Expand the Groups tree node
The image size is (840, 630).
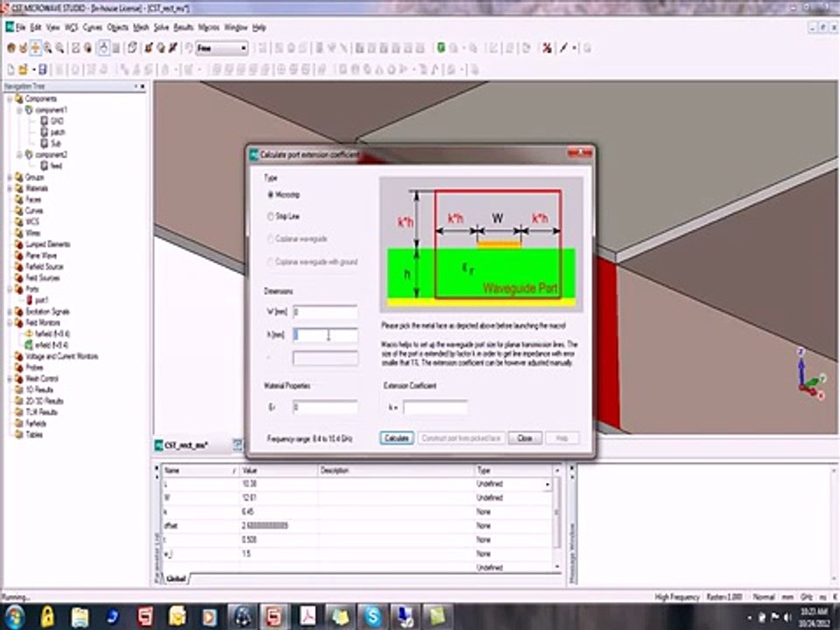(x=10, y=177)
